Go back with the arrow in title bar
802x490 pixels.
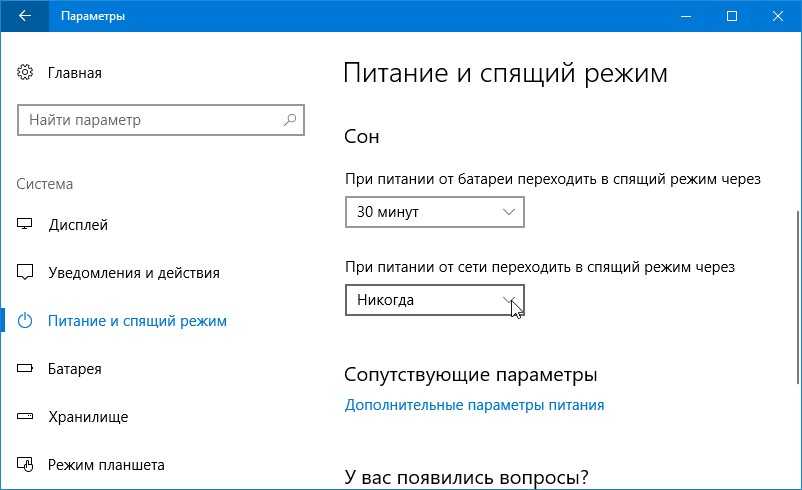click(24, 16)
